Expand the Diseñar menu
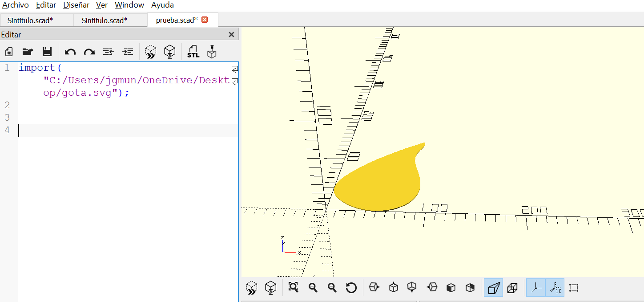Viewport: 644px width, 302px height. pos(76,5)
